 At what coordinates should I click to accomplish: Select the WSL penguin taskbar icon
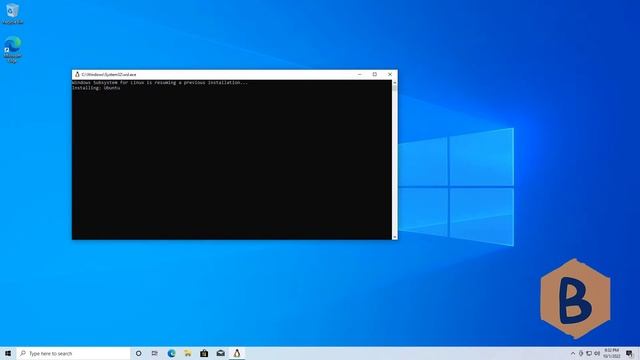pos(237,353)
